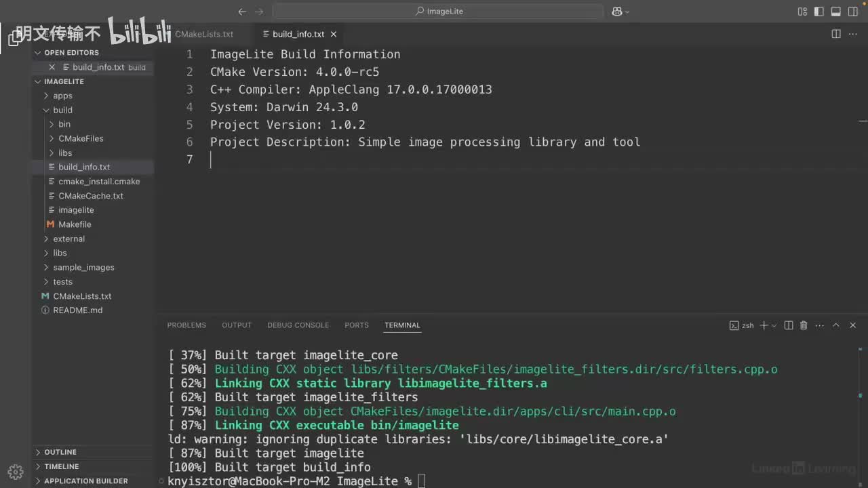
Task: Expand the apps folder in Explorer
Action: pos(62,96)
